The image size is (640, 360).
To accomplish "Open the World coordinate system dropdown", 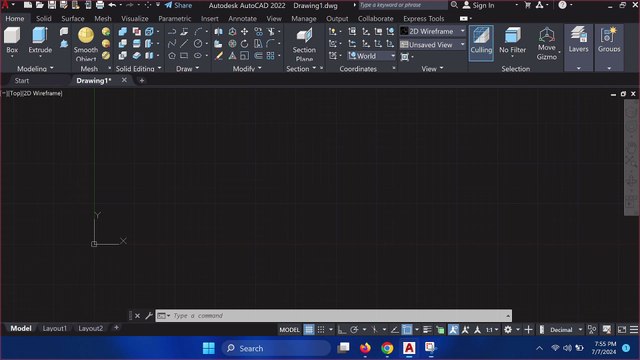I will 371,56.
